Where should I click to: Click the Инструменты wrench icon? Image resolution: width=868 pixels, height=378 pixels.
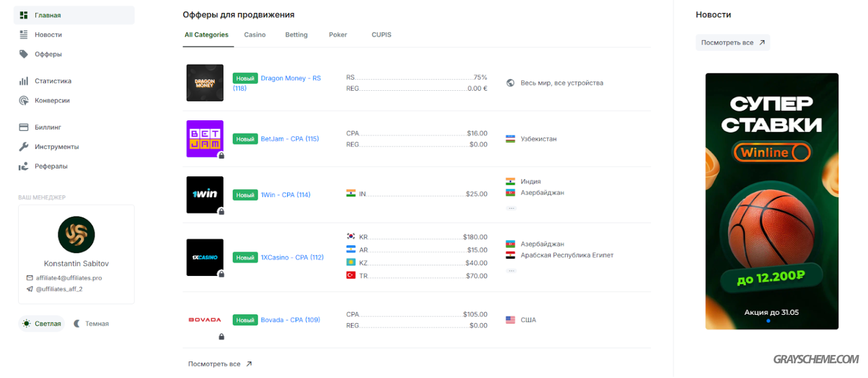(x=24, y=147)
